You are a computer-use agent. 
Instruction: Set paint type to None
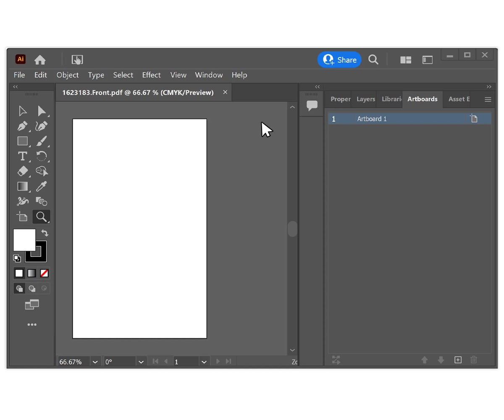tap(44, 273)
